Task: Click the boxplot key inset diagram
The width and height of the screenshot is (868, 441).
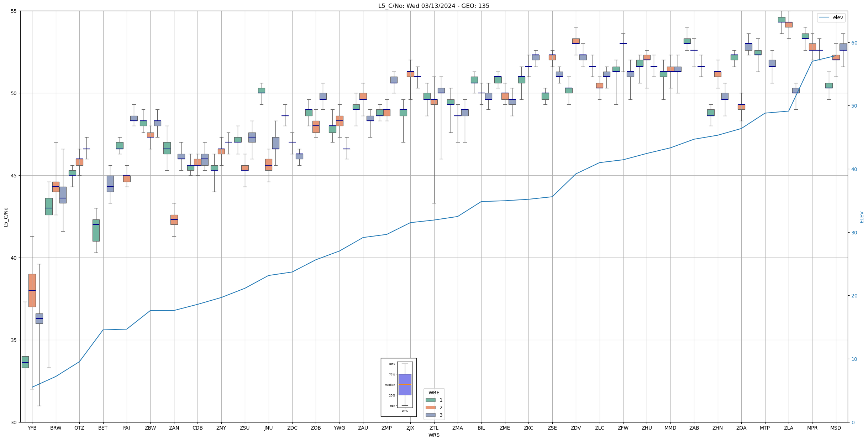Action: (x=399, y=387)
